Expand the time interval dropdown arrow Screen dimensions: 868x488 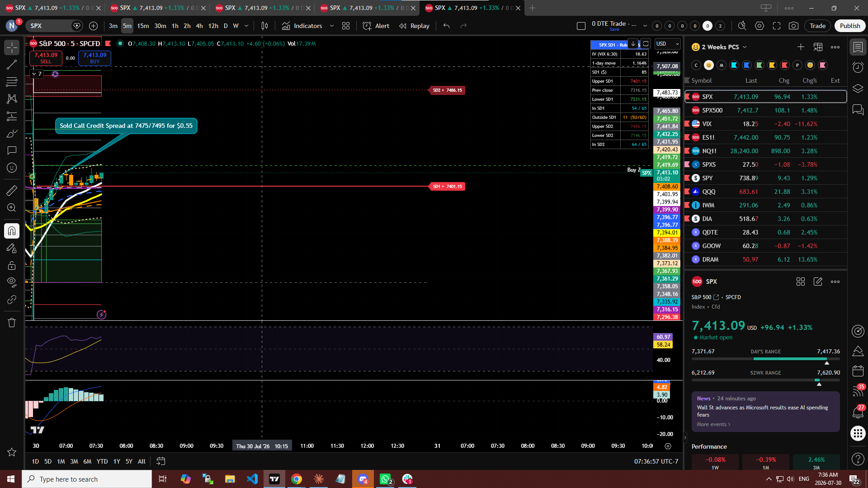246,26
